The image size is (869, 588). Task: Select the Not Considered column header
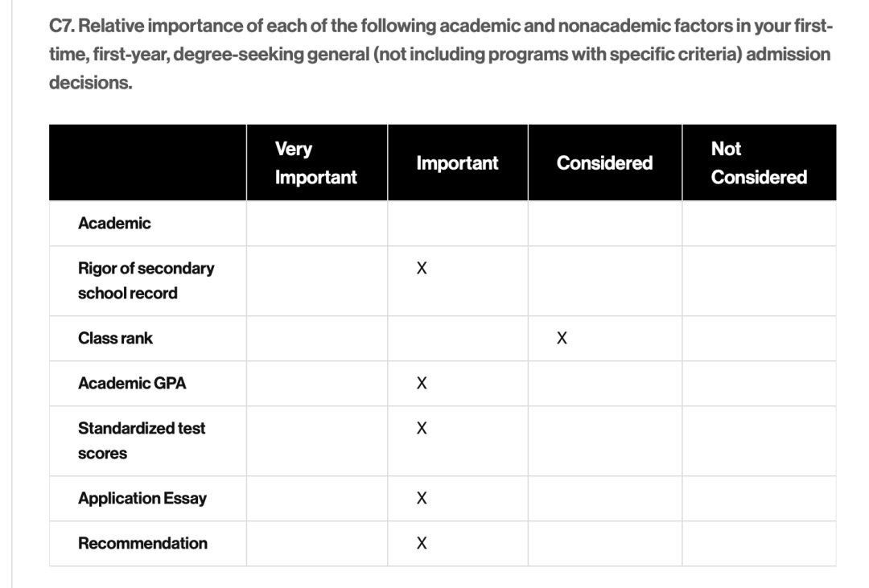click(x=758, y=162)
